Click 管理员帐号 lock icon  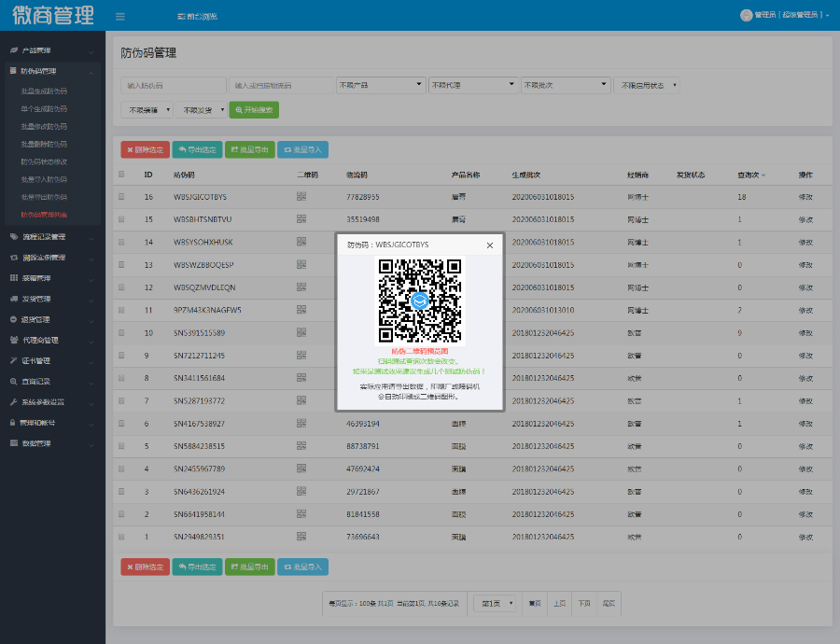click(12, 423)
